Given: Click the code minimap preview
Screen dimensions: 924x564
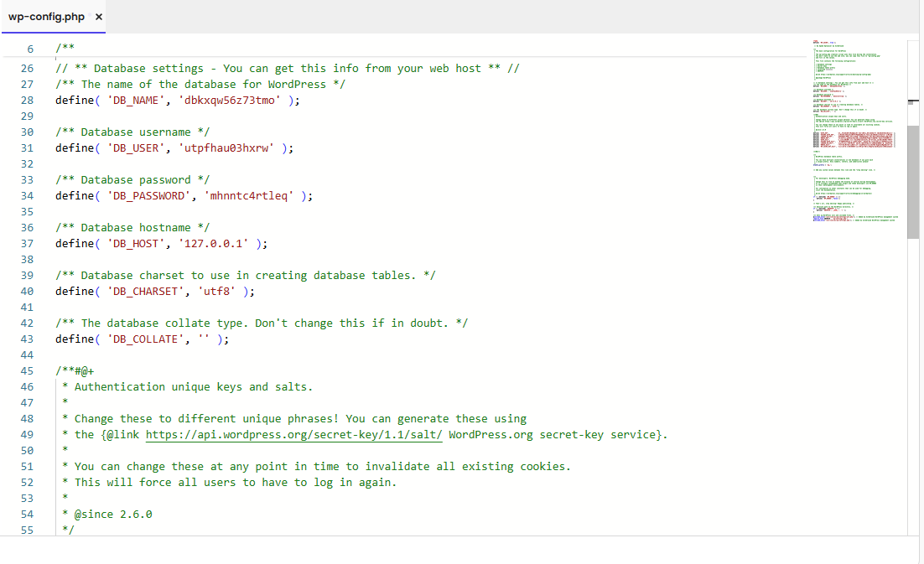Looking at the screenshot, I should [854, 134].
